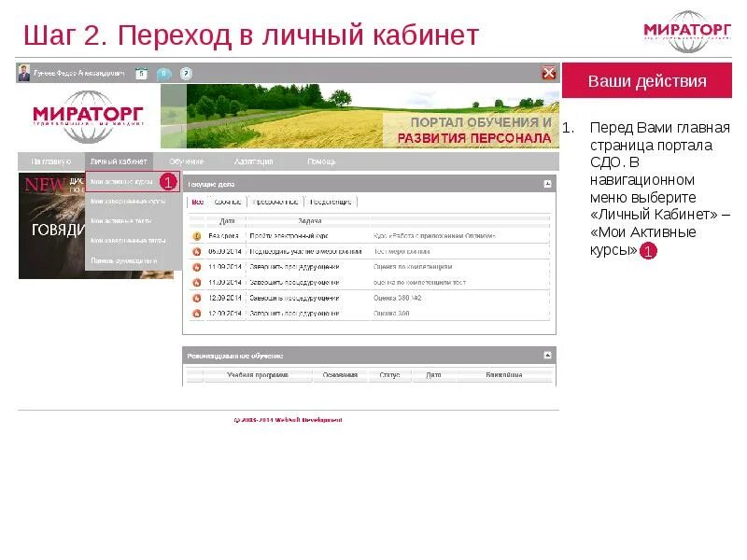
Task: Select Мои завершенные тесты menu entry
Action: tap(128, 241)
